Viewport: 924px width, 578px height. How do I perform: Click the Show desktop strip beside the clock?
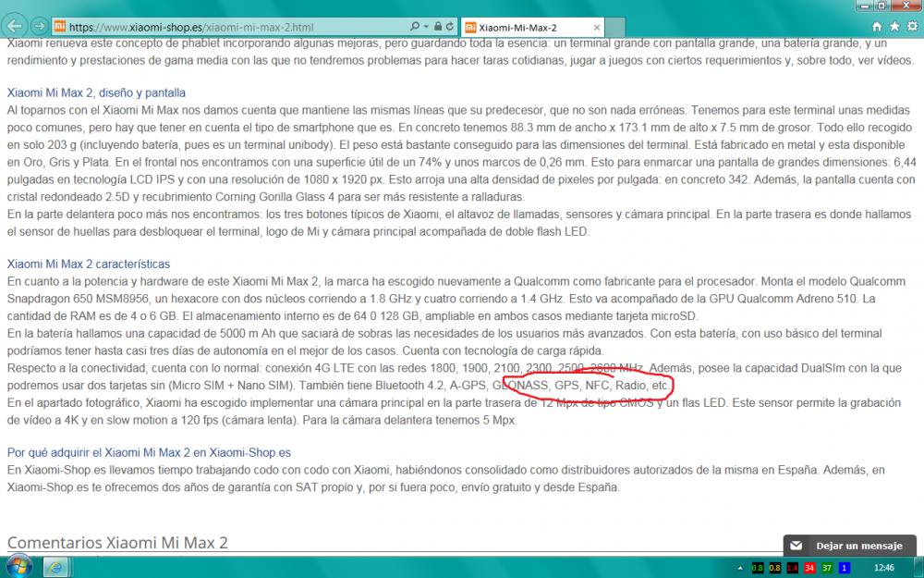click(x=919, y=568)
